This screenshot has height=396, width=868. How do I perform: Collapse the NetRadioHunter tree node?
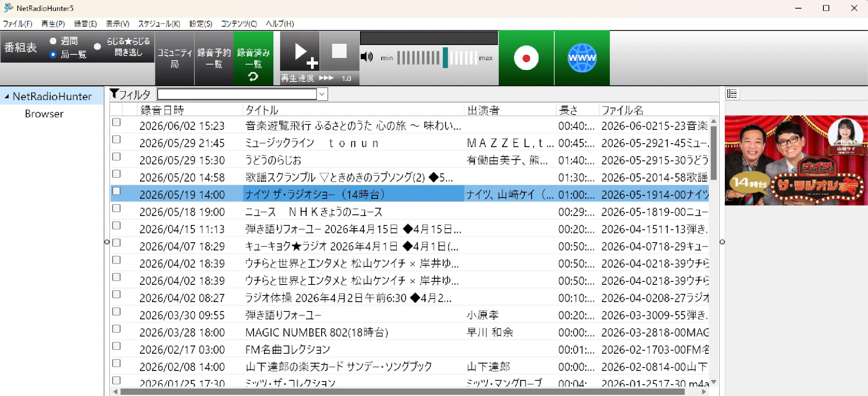click(7, 96)
